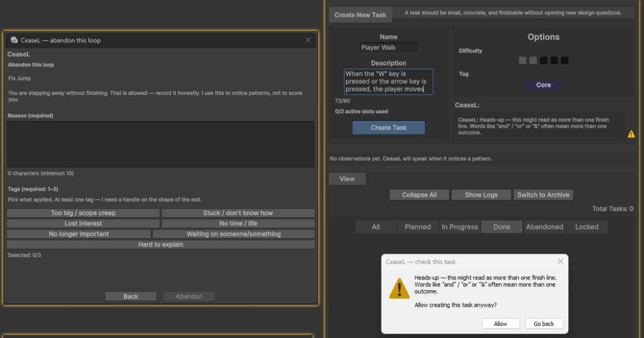Switch to the Planned filter tab

418,227
